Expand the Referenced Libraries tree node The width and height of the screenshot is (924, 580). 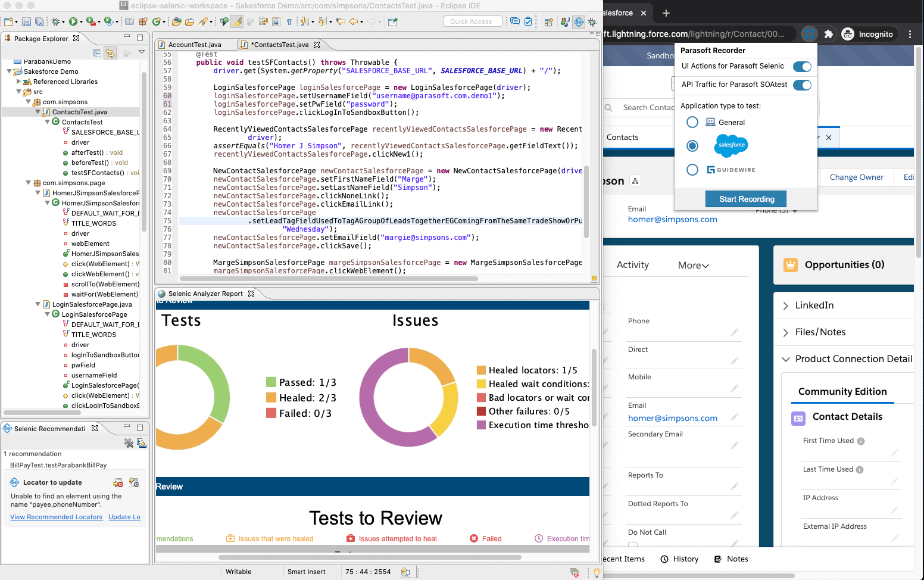19,82
